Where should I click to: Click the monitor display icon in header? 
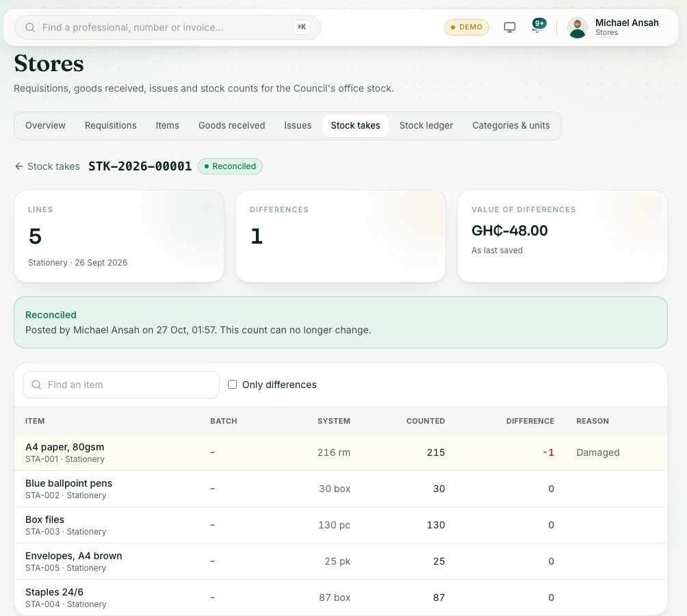(509, 27)
